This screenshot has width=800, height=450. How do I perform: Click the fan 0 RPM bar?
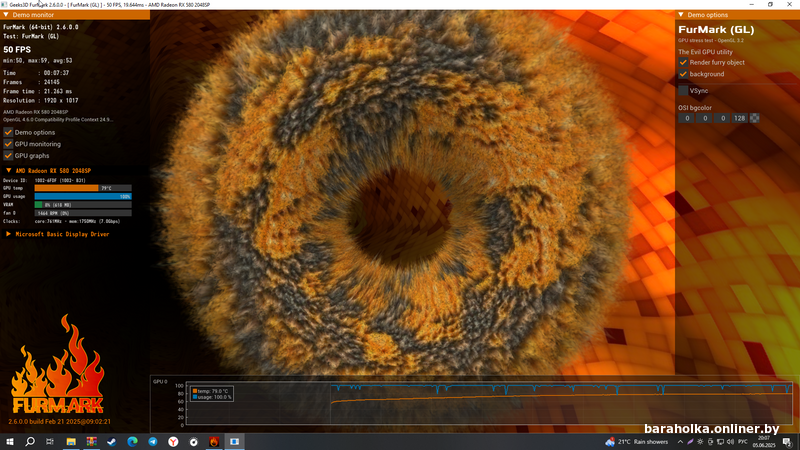click(83, 213)
